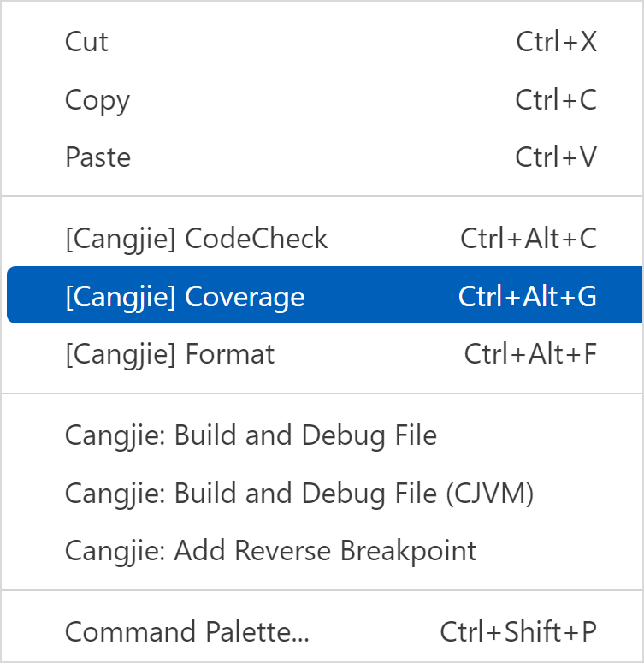Click the separator line below Paste
644x663 pixels.
322,196
